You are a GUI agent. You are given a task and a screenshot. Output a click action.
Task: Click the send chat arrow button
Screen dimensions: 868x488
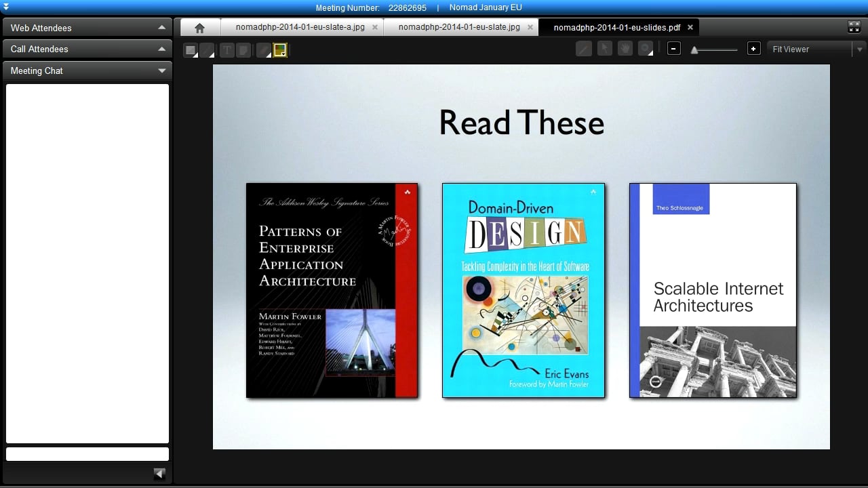tap(160, 474)
